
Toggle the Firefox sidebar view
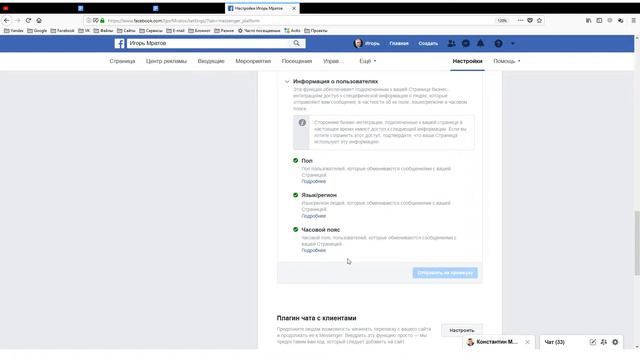599,20
